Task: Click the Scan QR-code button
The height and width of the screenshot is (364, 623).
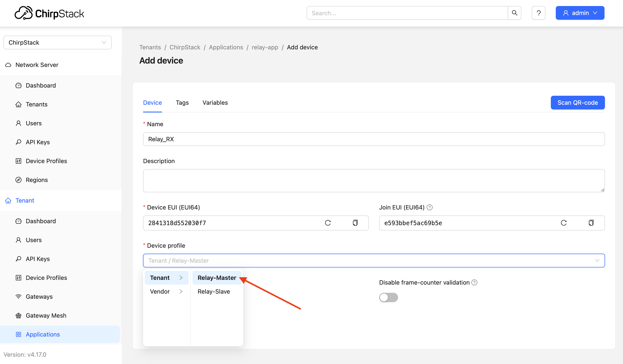Action: (x=577, y=103)
